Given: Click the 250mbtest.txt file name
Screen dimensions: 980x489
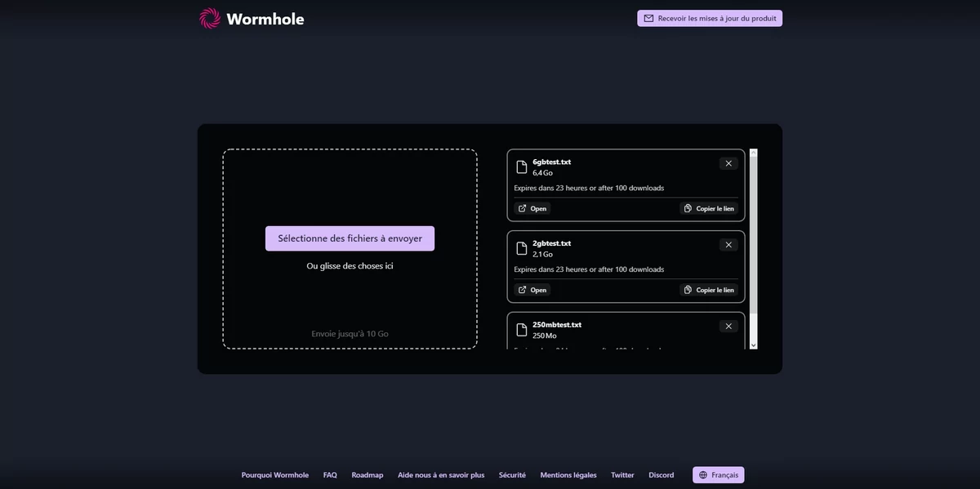Looking at the screenshot, I should point(557,325).
